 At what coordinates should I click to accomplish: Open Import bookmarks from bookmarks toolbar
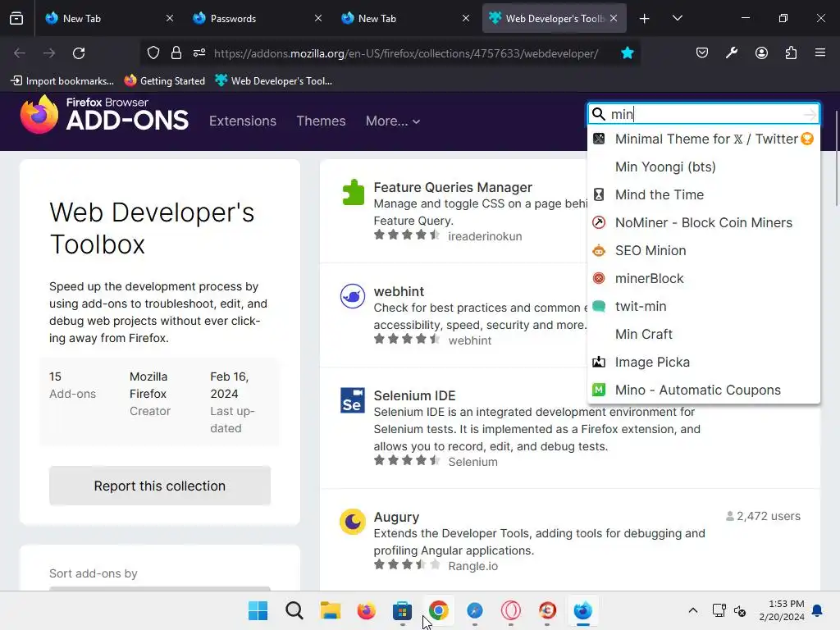tap(62, 81)
